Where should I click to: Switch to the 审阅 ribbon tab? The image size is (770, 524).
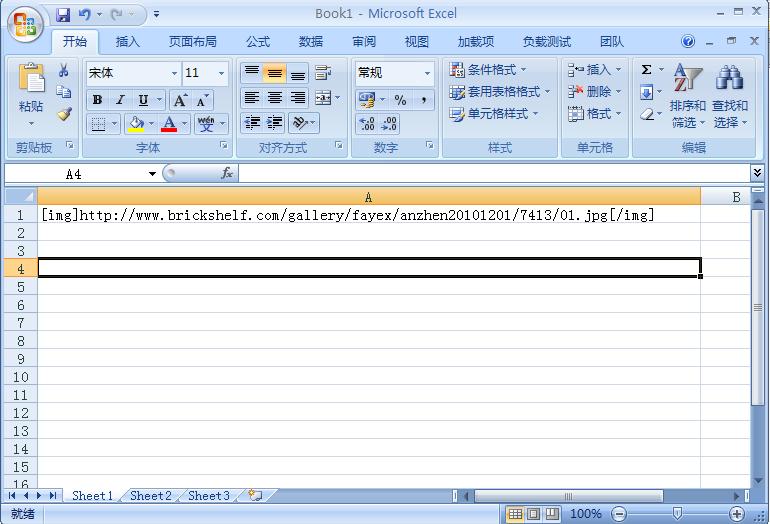click(x=364, y=42)
